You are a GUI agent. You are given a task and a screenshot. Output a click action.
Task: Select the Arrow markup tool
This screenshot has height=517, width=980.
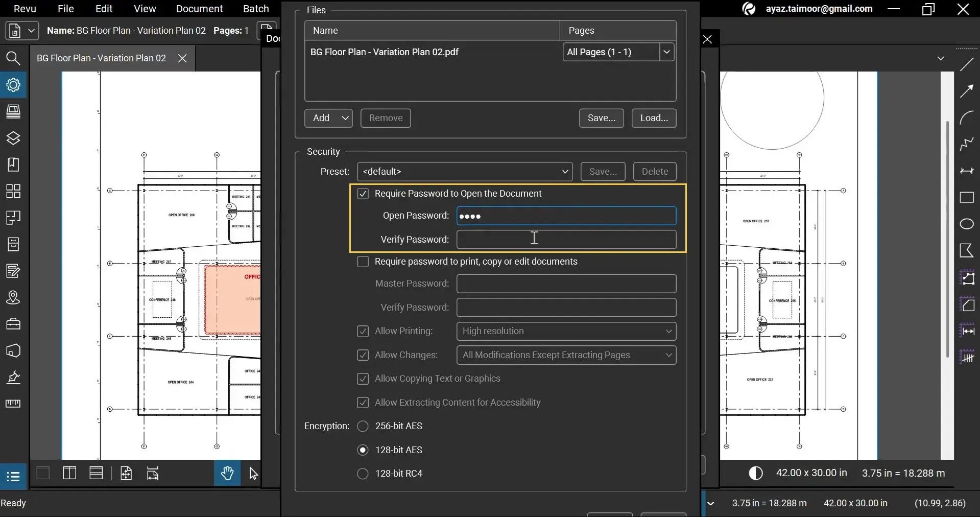pyautogui.click(x=967, y=91)
